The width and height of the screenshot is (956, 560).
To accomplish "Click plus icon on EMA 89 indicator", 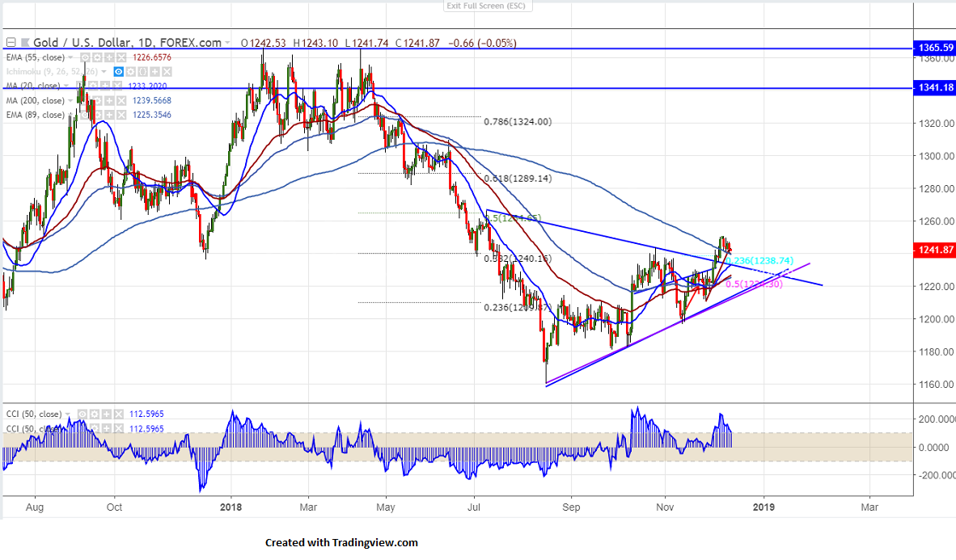I will coord(108,116).
